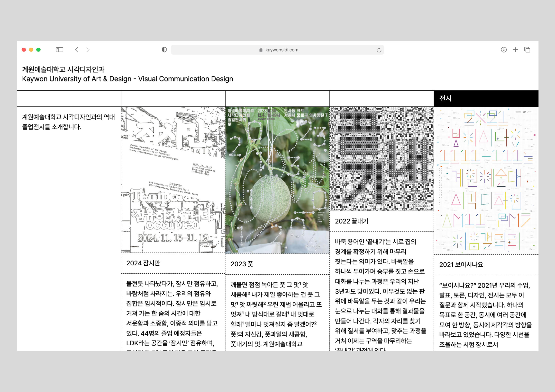Click the title 2021 보이시나요
The height and width of the screenshot is (392, 555).
click(461, 265)
